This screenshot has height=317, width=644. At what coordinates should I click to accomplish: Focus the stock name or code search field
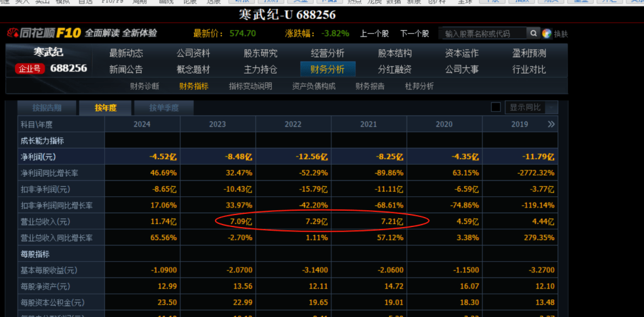482,34
